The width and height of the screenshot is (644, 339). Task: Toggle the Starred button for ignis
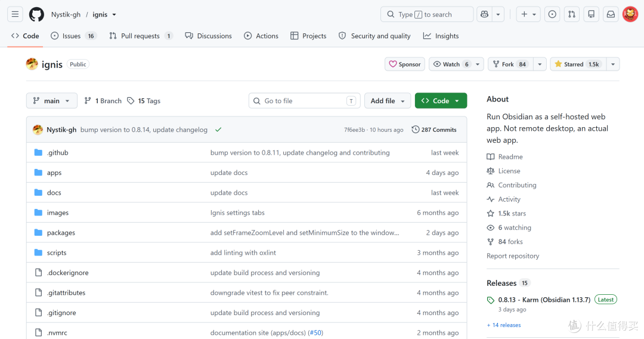(x=577, y=64)
